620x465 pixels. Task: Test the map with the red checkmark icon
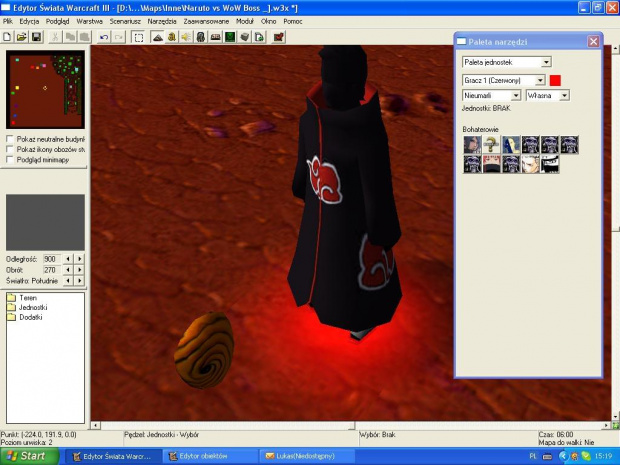[279, 37]
